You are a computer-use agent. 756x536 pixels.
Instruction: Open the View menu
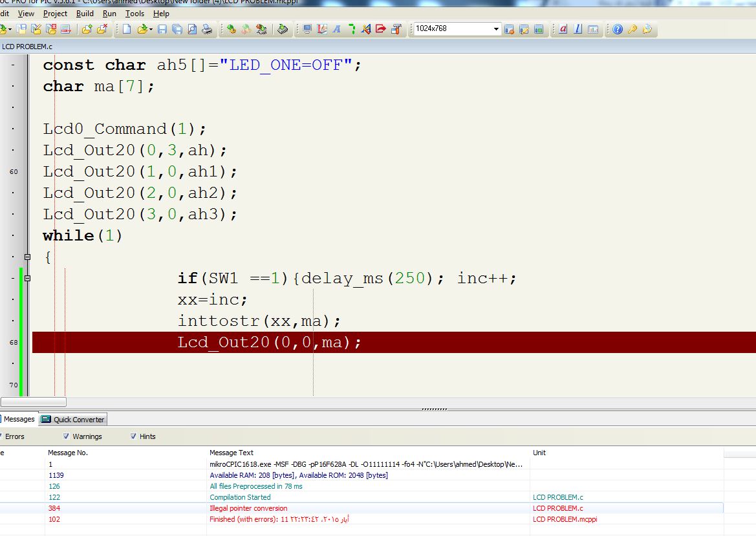pos(26,14)
